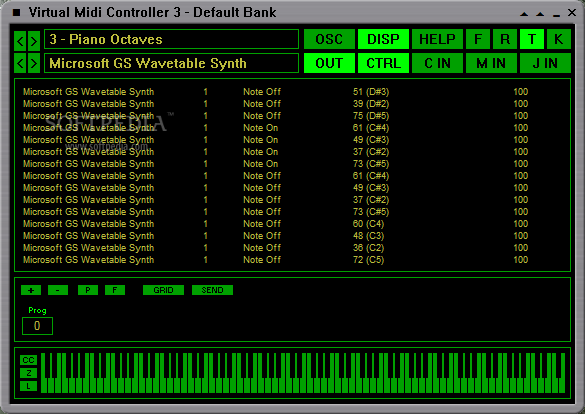Go to the next bank page arrow
This screenshot has width=585, height=414.
pyautogui.click(x=34, y=40)
